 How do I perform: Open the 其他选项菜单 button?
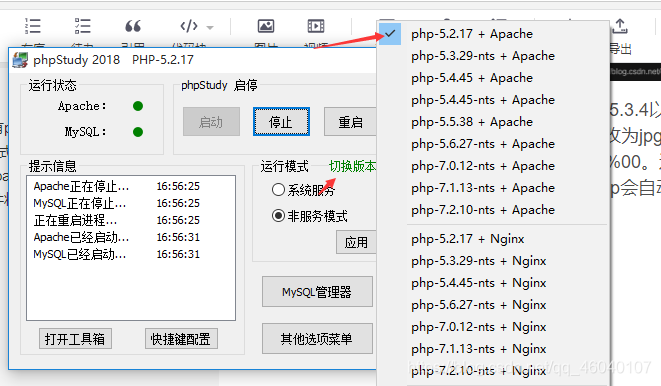(317, 338)
